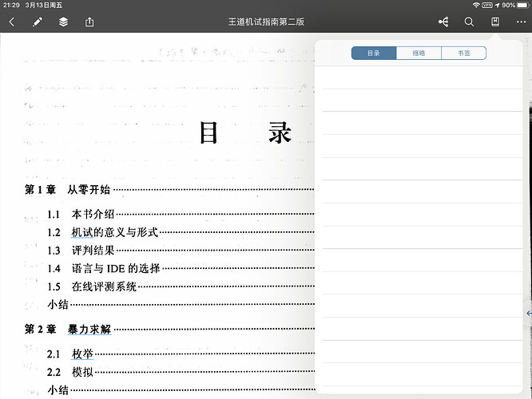Tap the Wi-Fi status icon
Image resolution: width=532 pixels, height=399 pixels.
(476, 5)
